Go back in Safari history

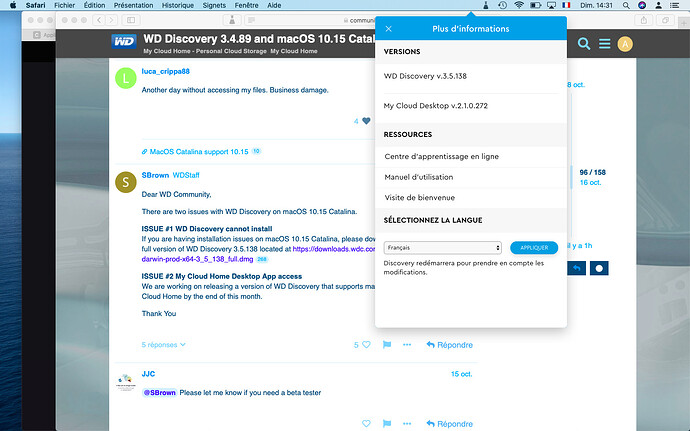[x=99, y=20]
